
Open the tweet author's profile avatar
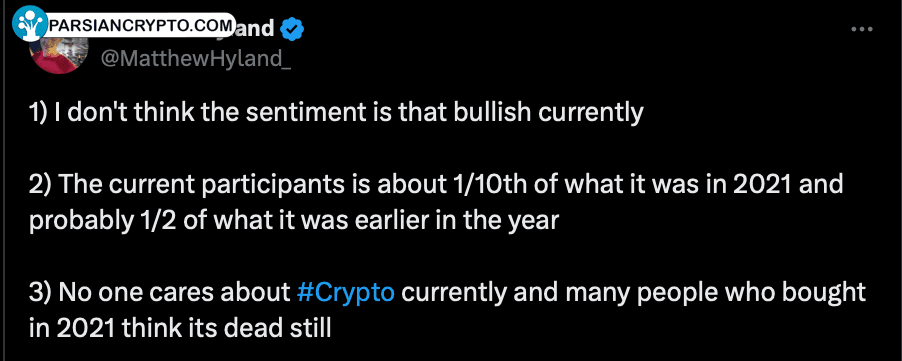point(58,55)
